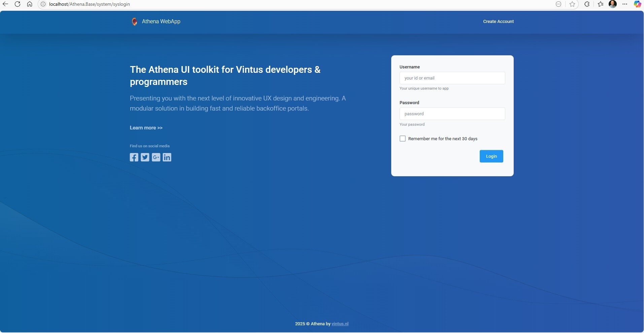Open the vintus.nl footer link
Screen dimensions: 644x333
click(x=340, y=324)
